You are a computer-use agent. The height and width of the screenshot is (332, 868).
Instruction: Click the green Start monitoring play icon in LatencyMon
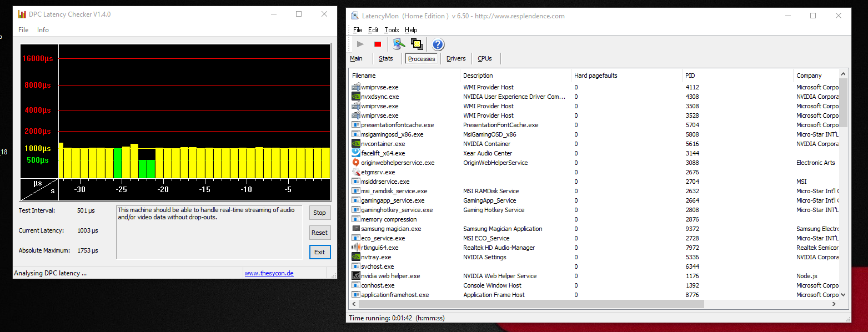pos(360,44)
